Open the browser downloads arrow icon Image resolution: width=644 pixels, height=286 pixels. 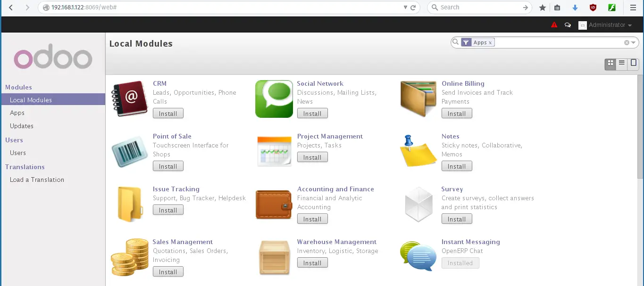coord(575,8)
